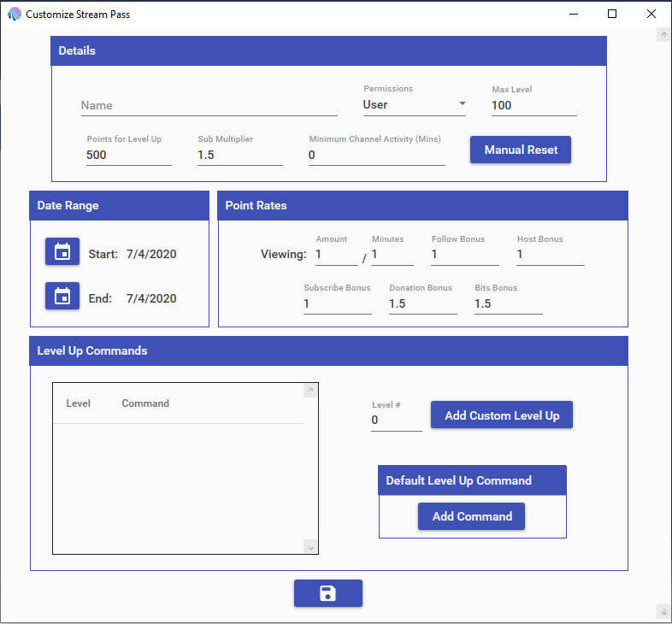Viewport: 672px width, 624px height.
Task: Click the Max Level input field
Action: (533, 105)
